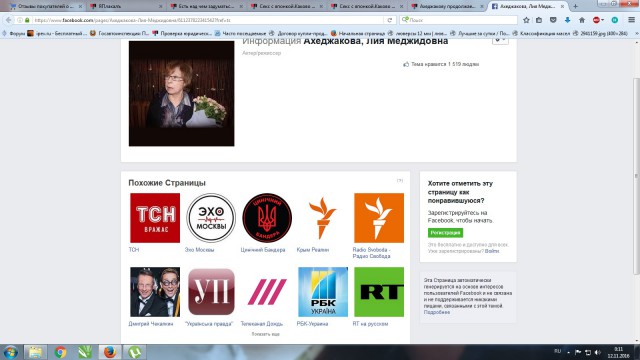
Task: Click Показать еще under similar pages
Action: pos(266,334)
